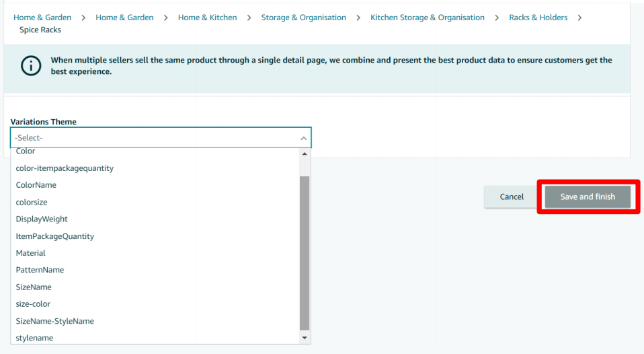Click the dropdown list scroll-down arrow
Screen dimensions: 644x354
tap(305, 337)
